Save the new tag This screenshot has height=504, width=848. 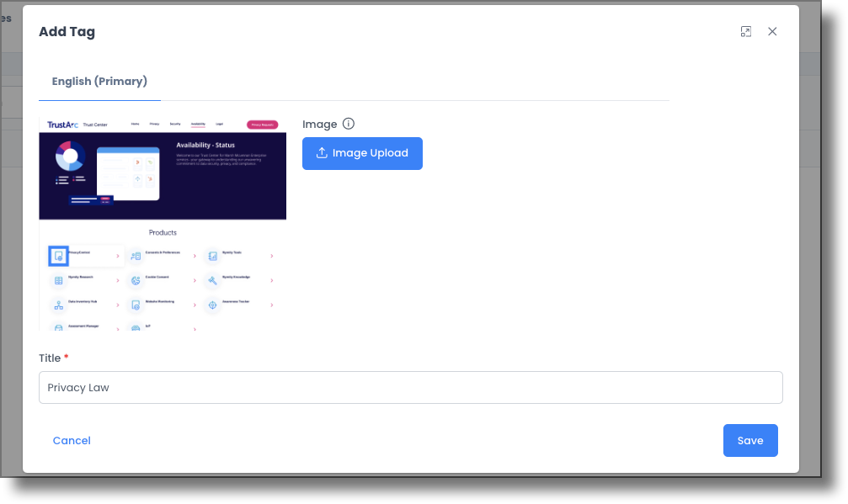pyautogui.click(x=749, y=440)
